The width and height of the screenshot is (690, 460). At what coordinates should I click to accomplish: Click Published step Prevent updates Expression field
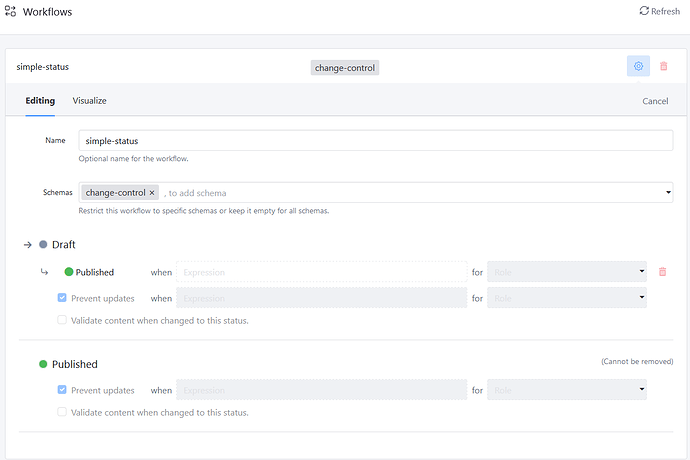pos(322,390)
